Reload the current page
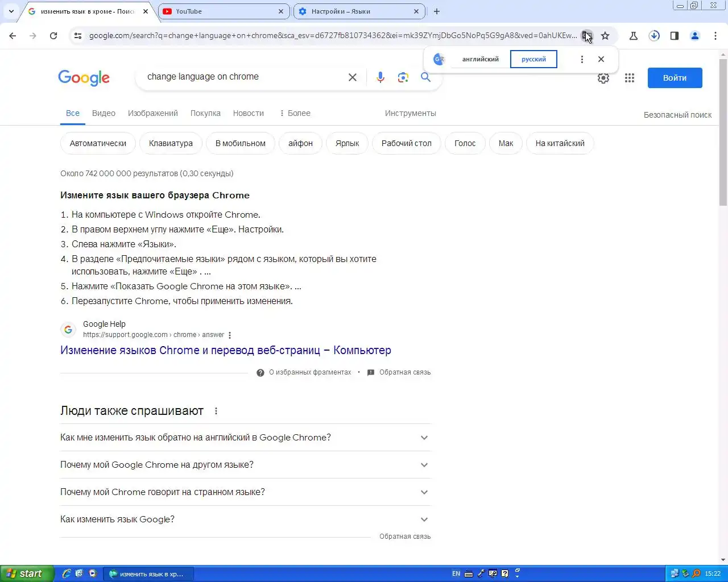This screenshot has width=728, height=582. click(53, 36)
